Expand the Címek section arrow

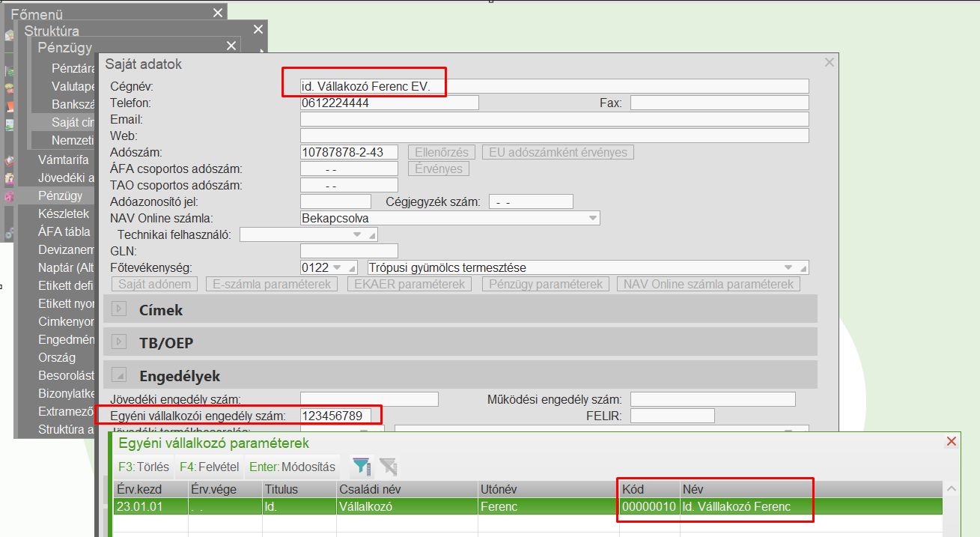click(x=119, y=309)
